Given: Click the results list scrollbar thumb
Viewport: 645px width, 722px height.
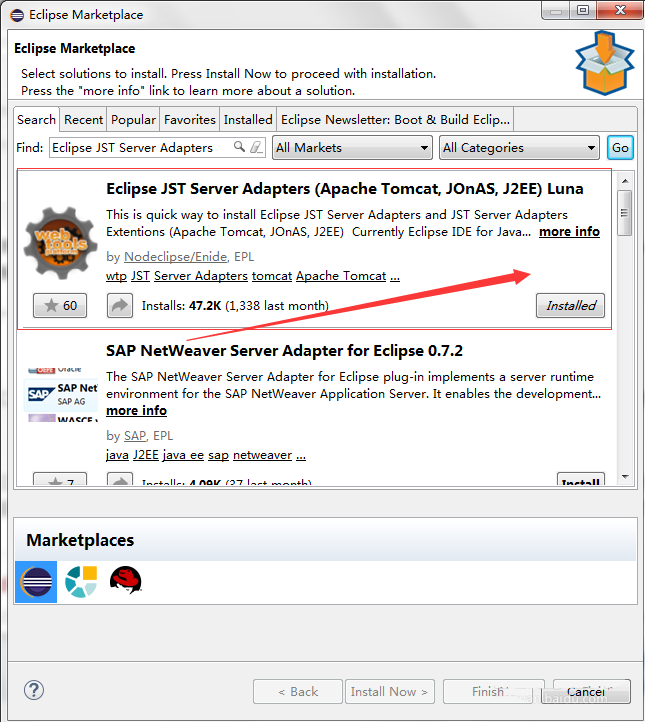Looking at the screenshot, I should click(624, 213).
